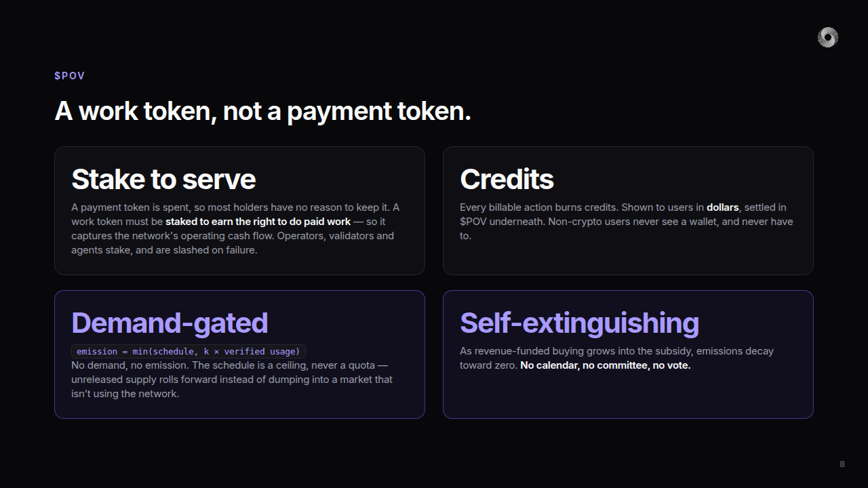Click the bold word 'dollars' in Credits
The image size is (868, 488).
click(722, 207)
